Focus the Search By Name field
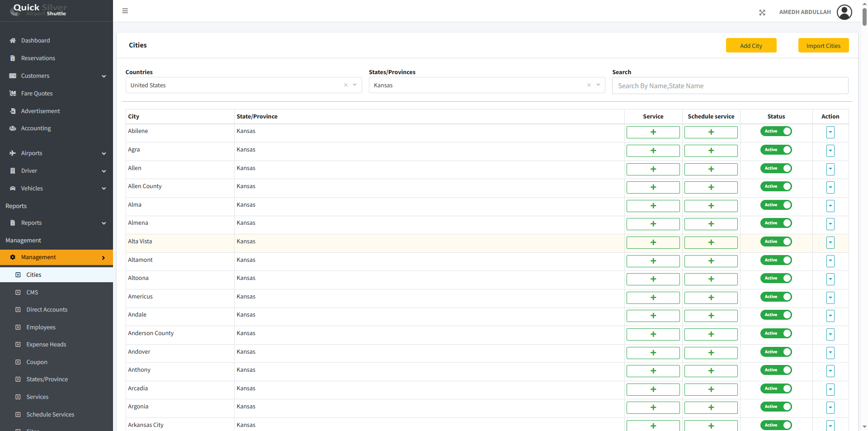Viewport: 868px width, 431px height. coord(730,86)
